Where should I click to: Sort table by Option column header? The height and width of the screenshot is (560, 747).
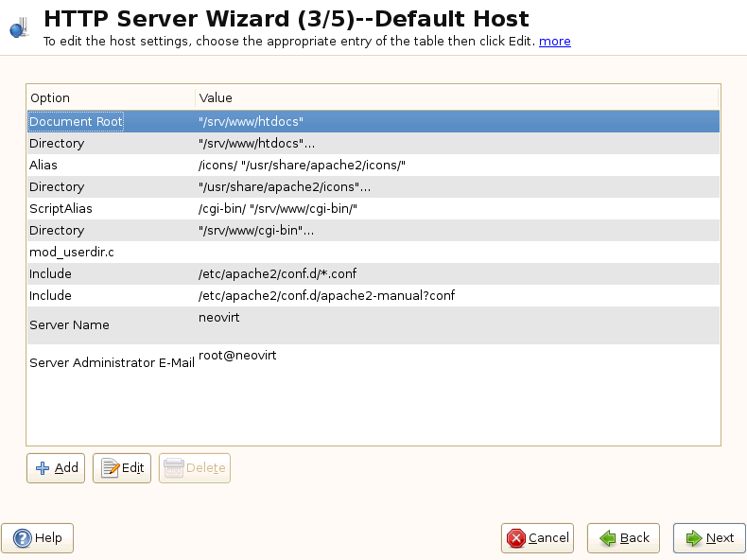[x=110, y=98]
